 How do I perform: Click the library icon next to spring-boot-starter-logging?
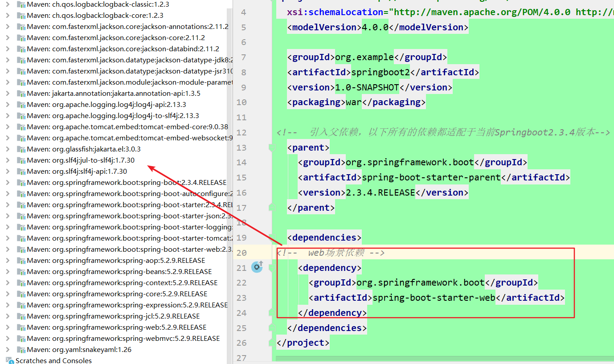tap(20, 227)
